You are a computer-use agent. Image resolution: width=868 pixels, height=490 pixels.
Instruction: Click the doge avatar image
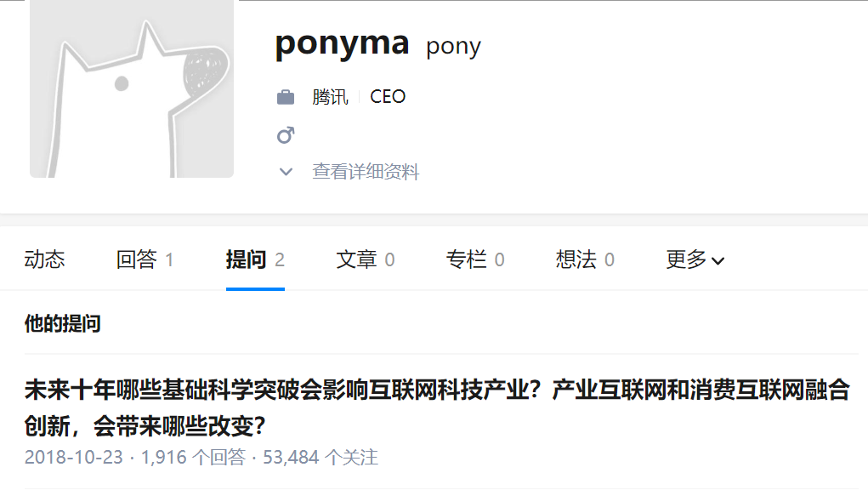click(131, 89)
